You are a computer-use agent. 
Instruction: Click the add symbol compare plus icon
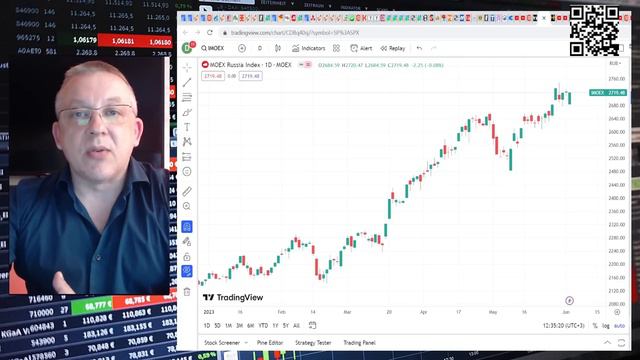pos(242,48)
